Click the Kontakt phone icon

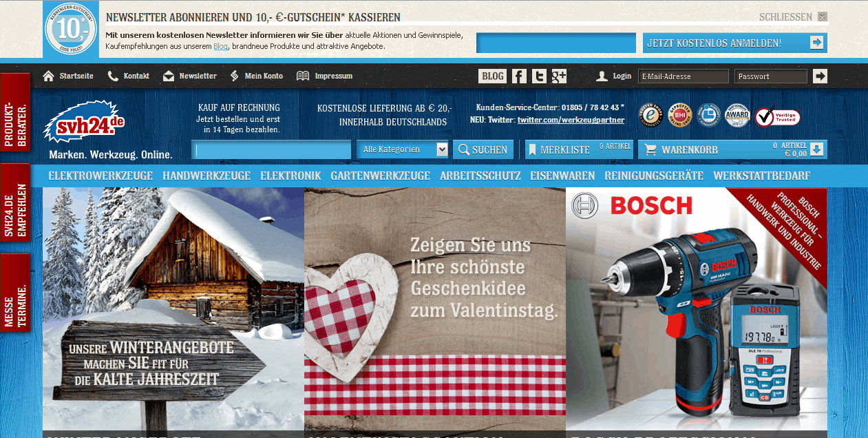(113, 76)
